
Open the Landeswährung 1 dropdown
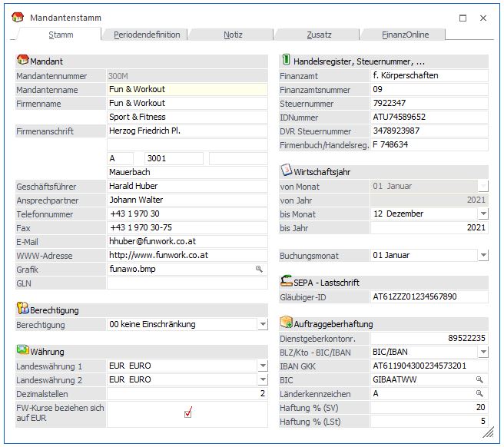point(262,366)
